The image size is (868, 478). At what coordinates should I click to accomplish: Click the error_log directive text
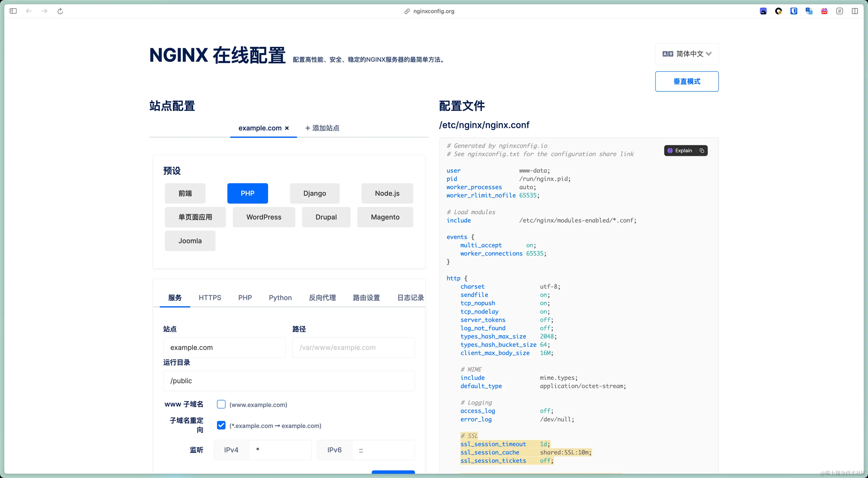(476, 419)
